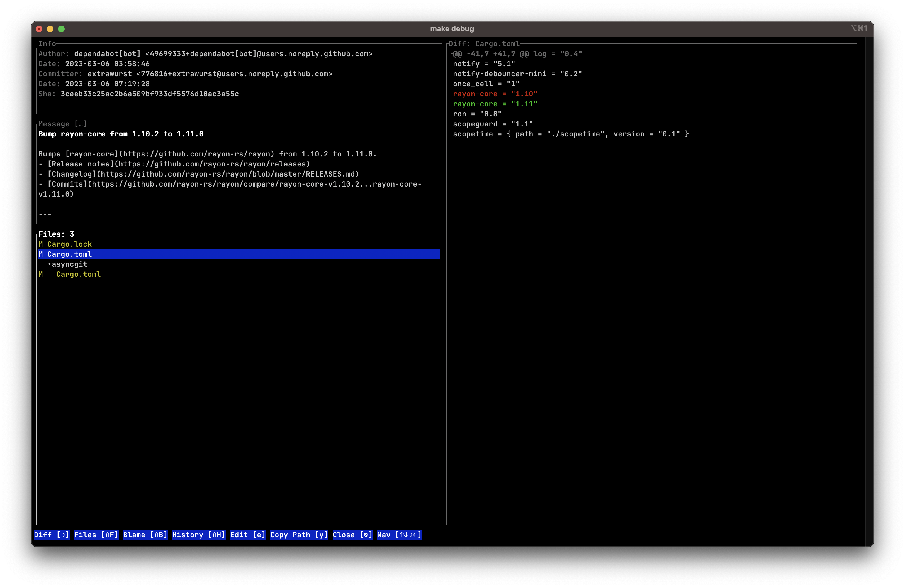Screen dimensions: 905x588
Task: Click the committer date 2023-03-06 07:19:28
Action: pos(107,84)
